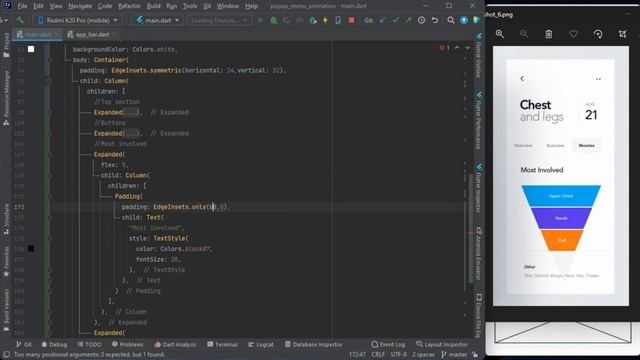
Task: Open Search Everywhere magnifier icon
Action: [451, 20]
